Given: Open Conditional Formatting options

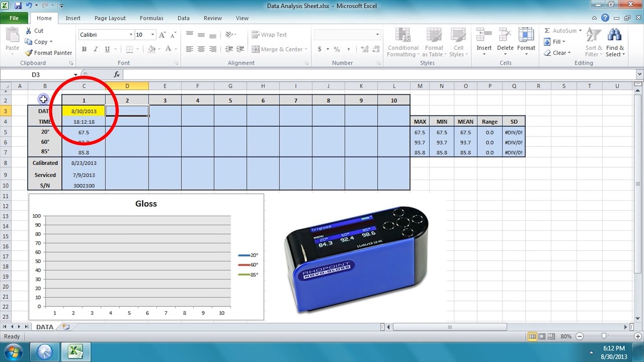Looking at the screenshot, I should (x=403, y=42).
